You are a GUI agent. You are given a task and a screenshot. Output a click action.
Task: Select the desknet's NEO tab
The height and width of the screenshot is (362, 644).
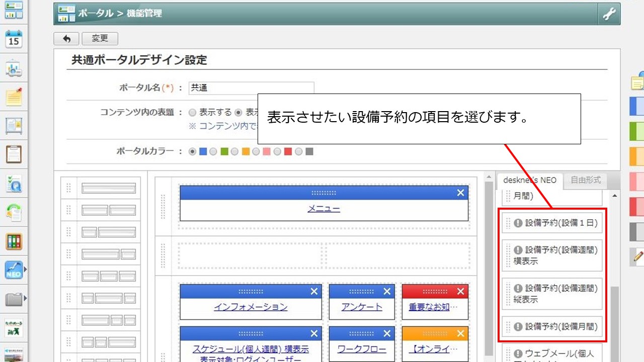(529, 180)
